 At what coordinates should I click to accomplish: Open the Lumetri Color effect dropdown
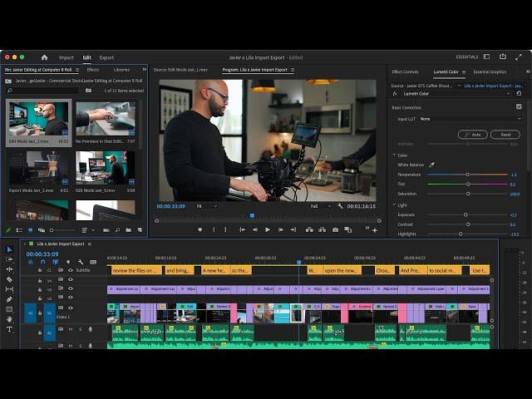(x=508, y=94)
